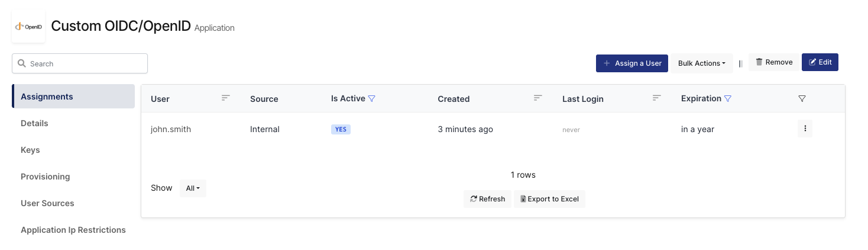The height and width of the screenshot is (250, 868).
Task: Click the rightmost column filter funnel icon
Action: coord(802,99)
